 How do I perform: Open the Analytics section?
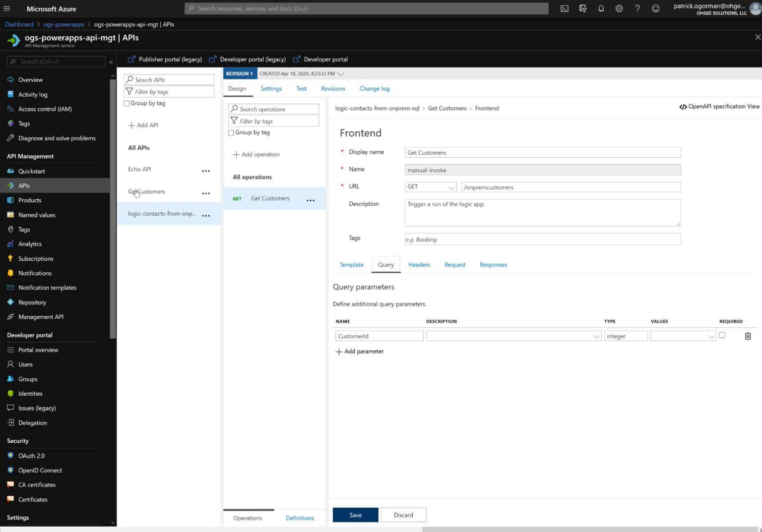point(30,243)
